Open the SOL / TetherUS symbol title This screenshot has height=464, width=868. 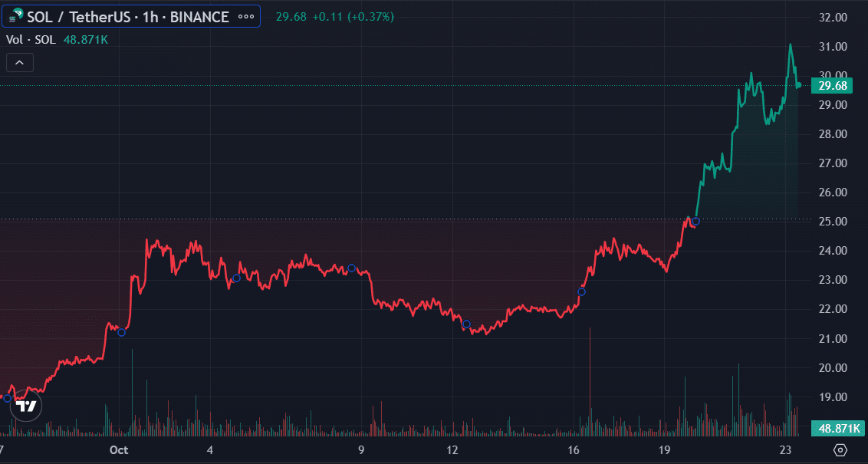pyautogui.click(x=128, y=17)
